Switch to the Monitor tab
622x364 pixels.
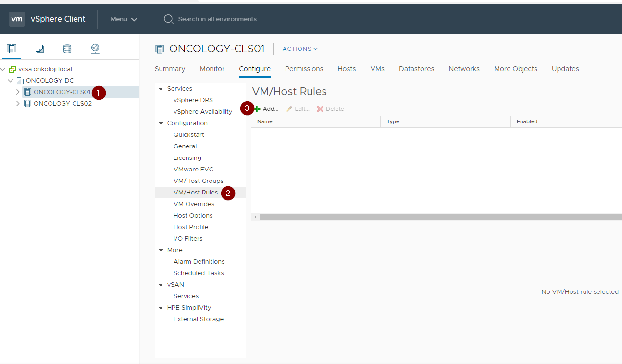pyautogui.click(x=212, y=69)
